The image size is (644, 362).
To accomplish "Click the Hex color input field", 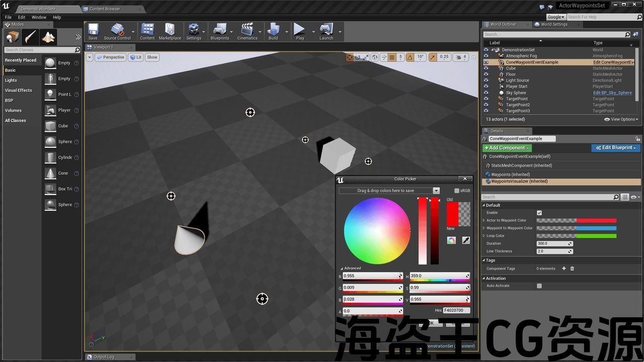I will tap(456, 310).
